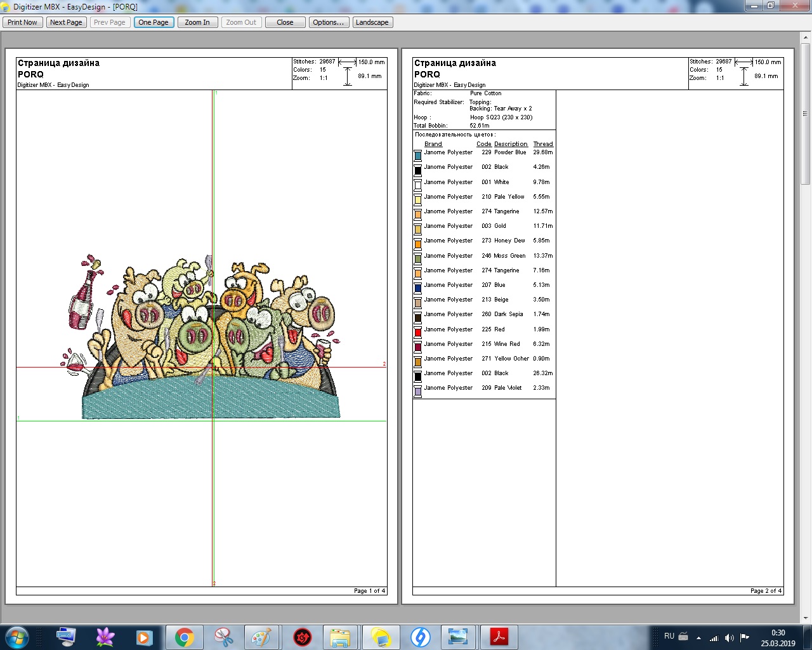Select the Gold thread color swatch
812x650 pixels.
tap(417, 229)
